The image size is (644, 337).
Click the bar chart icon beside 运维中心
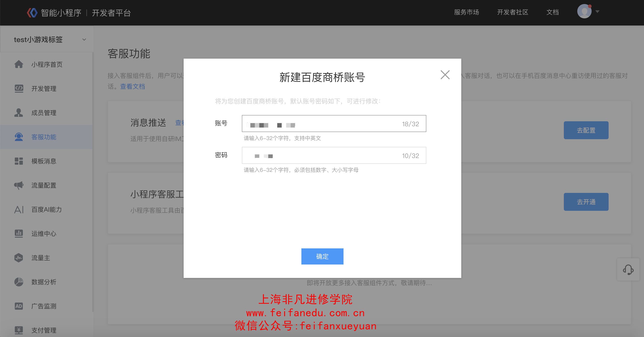pos(19,234)
